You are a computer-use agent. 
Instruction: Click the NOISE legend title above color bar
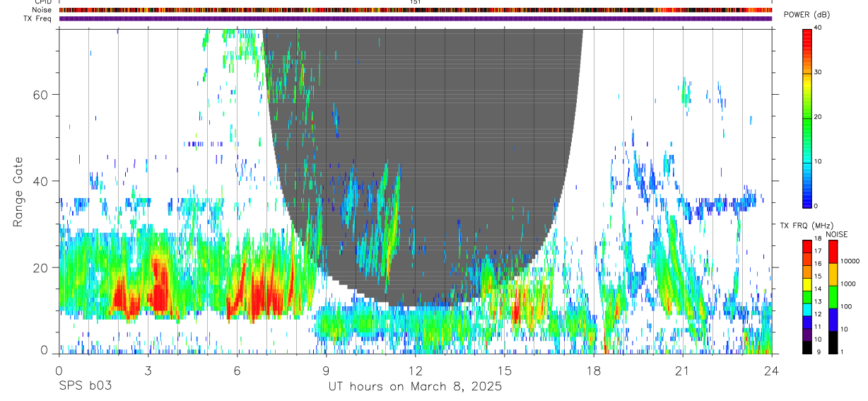pos(836,234)
